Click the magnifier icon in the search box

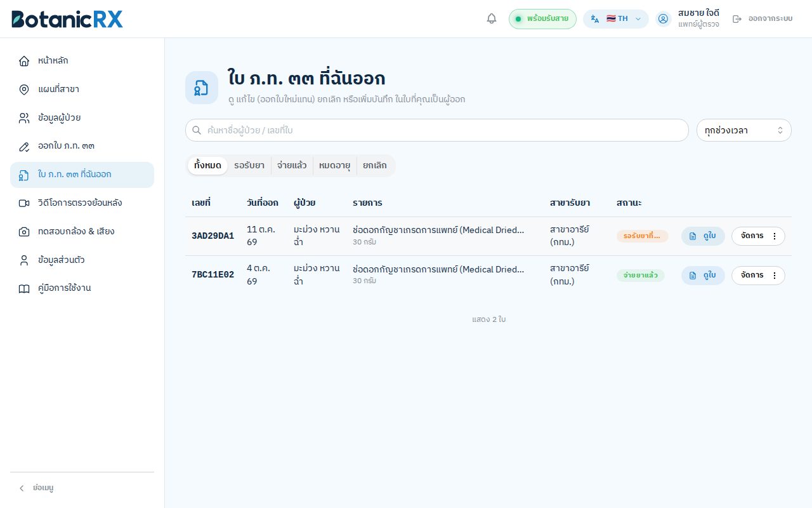point(197,130)
